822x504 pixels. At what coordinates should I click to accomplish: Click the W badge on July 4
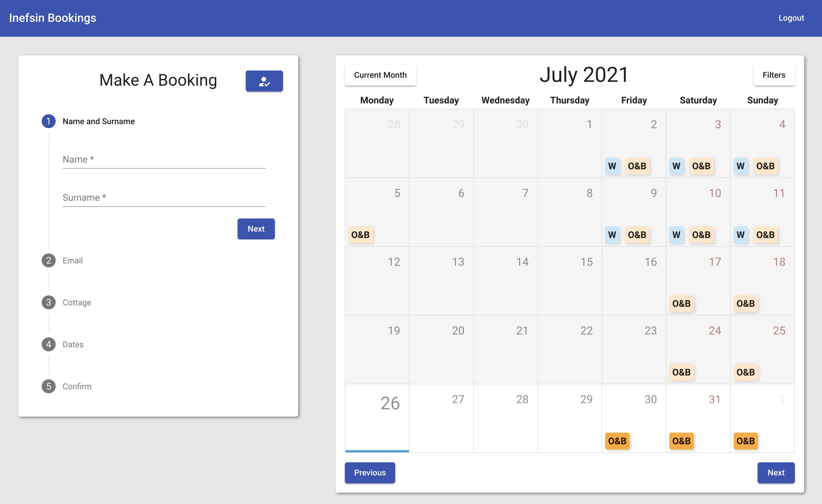740,166
